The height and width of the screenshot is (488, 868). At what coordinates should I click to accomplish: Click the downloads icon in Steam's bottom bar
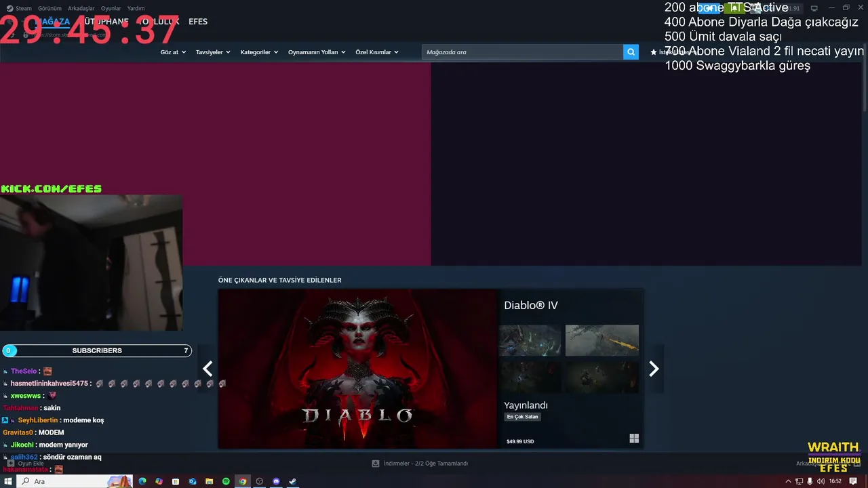coord(376,464)
